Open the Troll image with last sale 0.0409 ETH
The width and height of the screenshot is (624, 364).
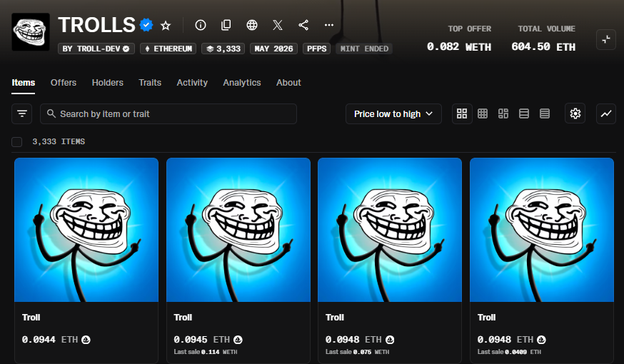pos(542,230)
